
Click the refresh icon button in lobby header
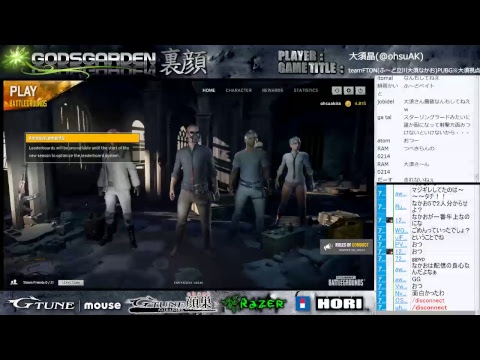coord(337,90)
